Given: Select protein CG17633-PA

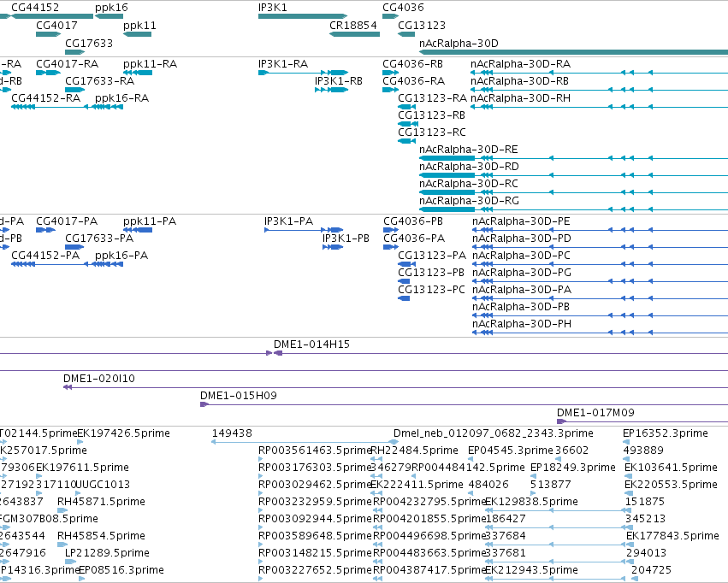Looking at the screenshot, I should pyautogui.click(x=99, y=238).
